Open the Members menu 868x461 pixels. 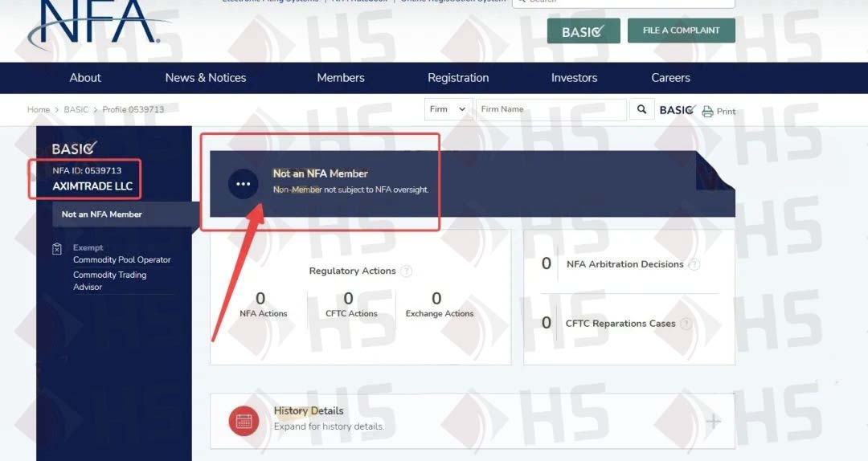pyautogui.click(x=341, y=78)
